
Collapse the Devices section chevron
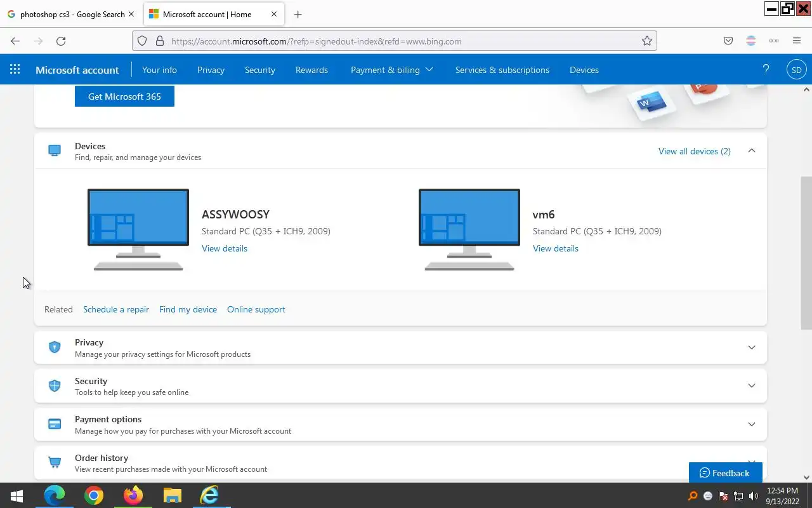(752, 150)
